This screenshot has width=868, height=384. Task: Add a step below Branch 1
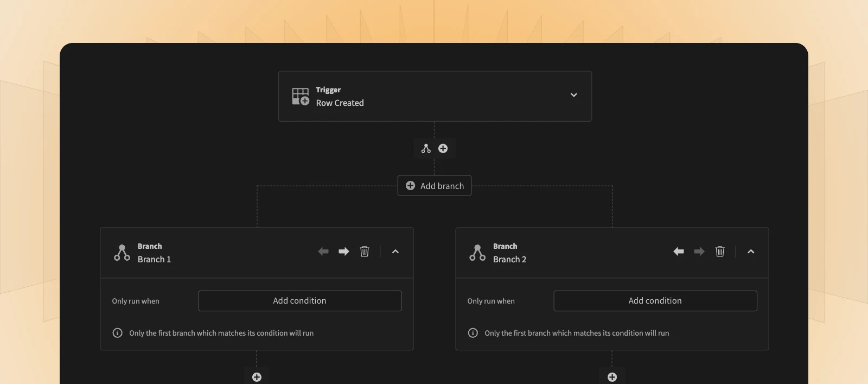[x=257, y=377]
